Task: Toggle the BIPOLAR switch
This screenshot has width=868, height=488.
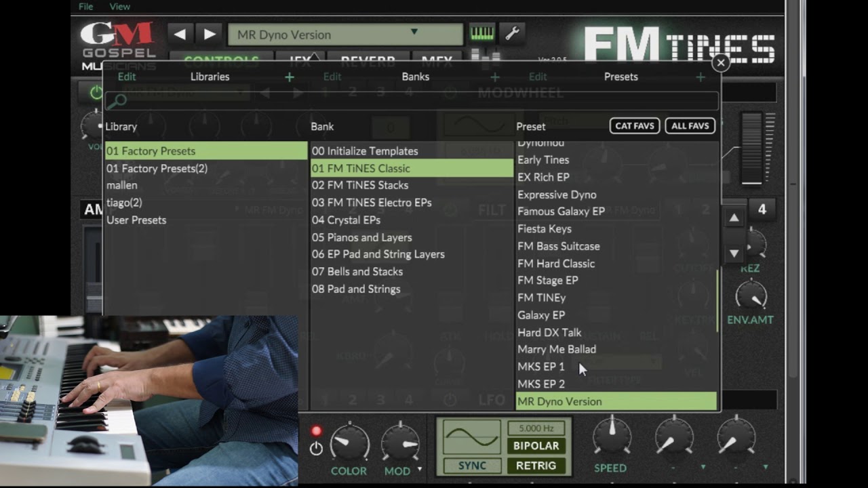Action: click(536, 446)
